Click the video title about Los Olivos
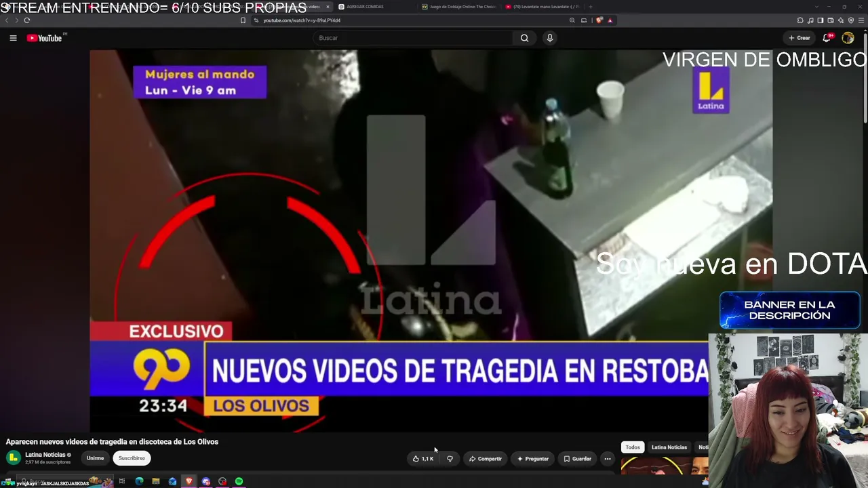 click(x=112, y=442)
